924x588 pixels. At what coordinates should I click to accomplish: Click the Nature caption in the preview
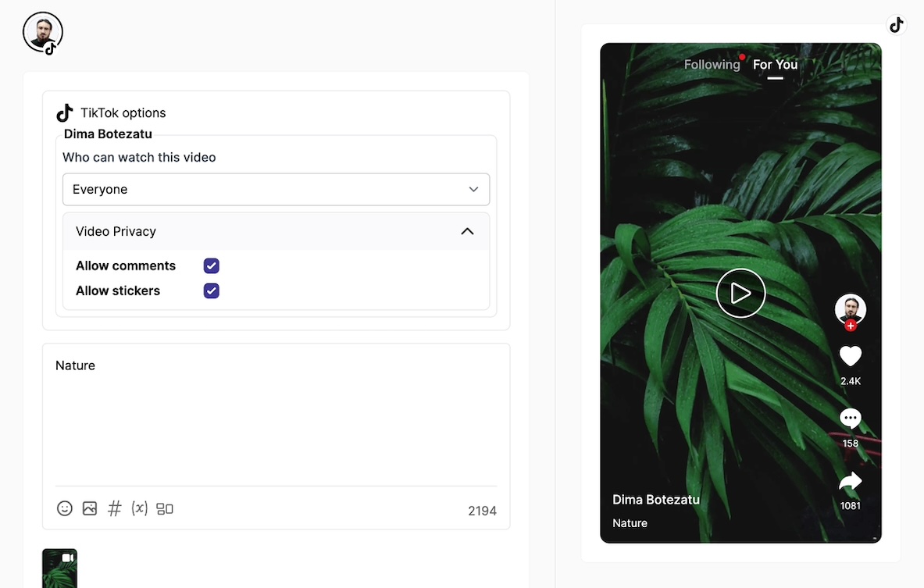click(x=630, y=523)
